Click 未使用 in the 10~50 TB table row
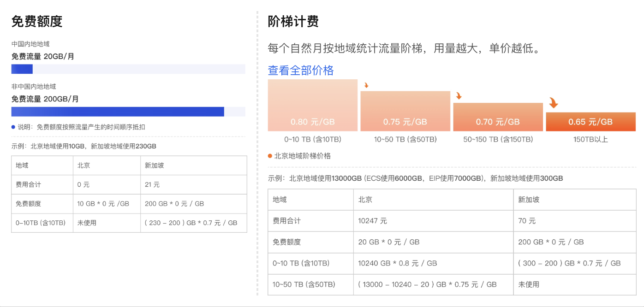The height and width of the screenshot is (307, 644). coord(529,284)
